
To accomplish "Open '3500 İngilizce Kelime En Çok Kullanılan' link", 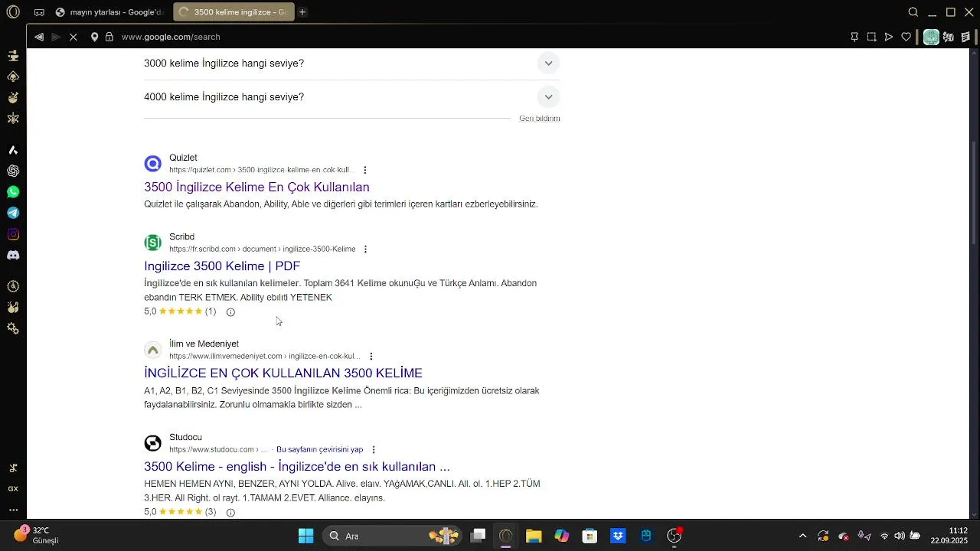I will tap(256, 187).
